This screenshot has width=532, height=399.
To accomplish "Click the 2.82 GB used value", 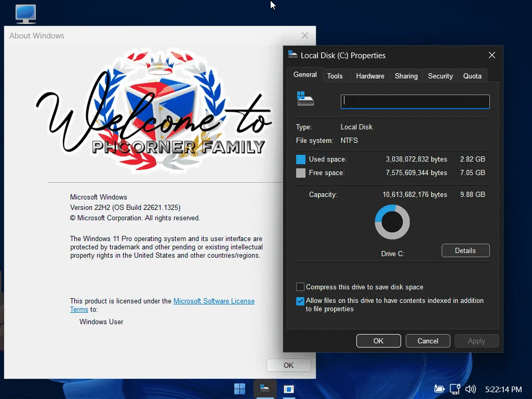I will click(x=473, y=159).
